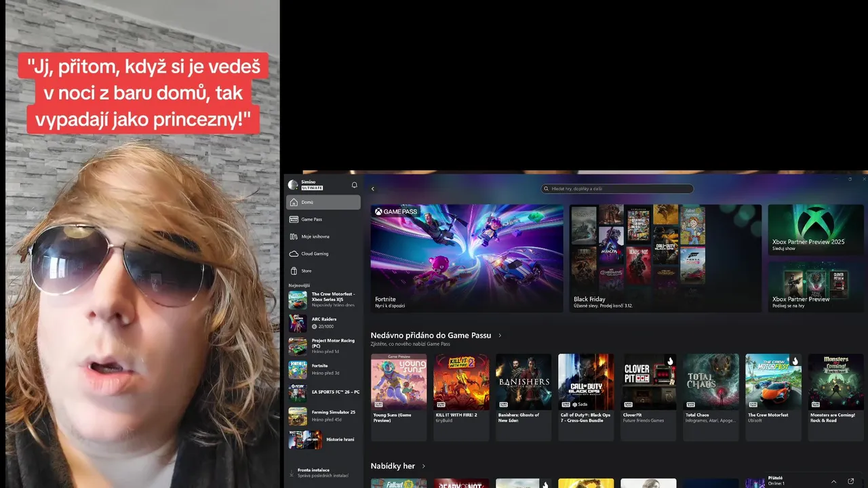Select the Game Pass menu item
Screen dimensions: 868x488
click(x=323, y=220)
